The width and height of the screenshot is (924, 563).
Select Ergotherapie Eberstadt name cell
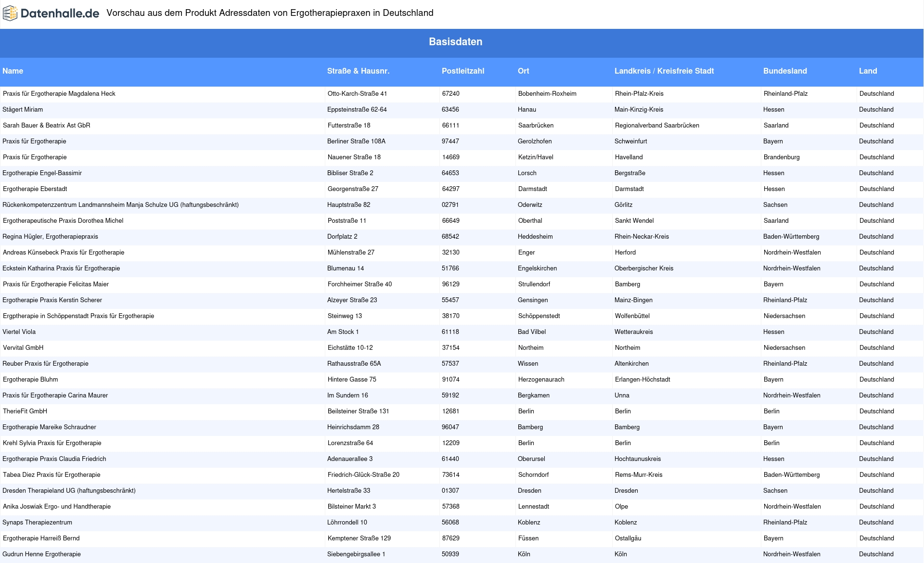[x=35, y=189]
